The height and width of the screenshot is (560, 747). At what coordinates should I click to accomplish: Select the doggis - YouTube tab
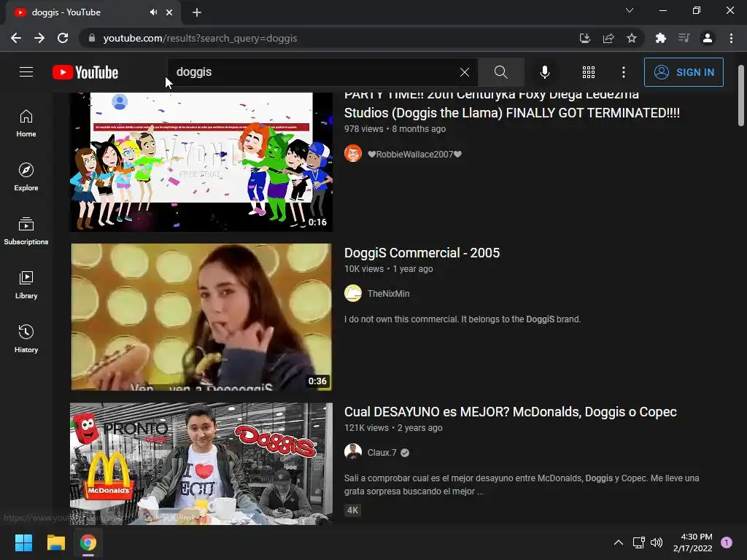pyautogui.click(x=93, y=12)
